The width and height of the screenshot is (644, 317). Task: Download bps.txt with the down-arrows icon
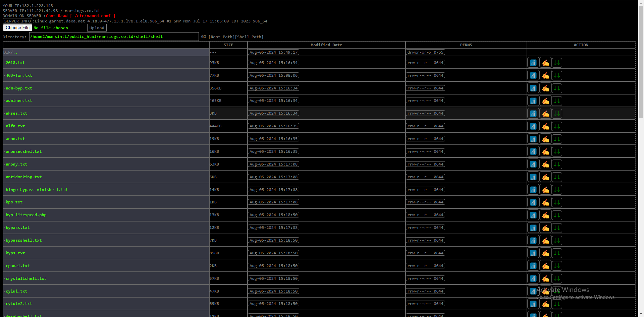(557, 202)
